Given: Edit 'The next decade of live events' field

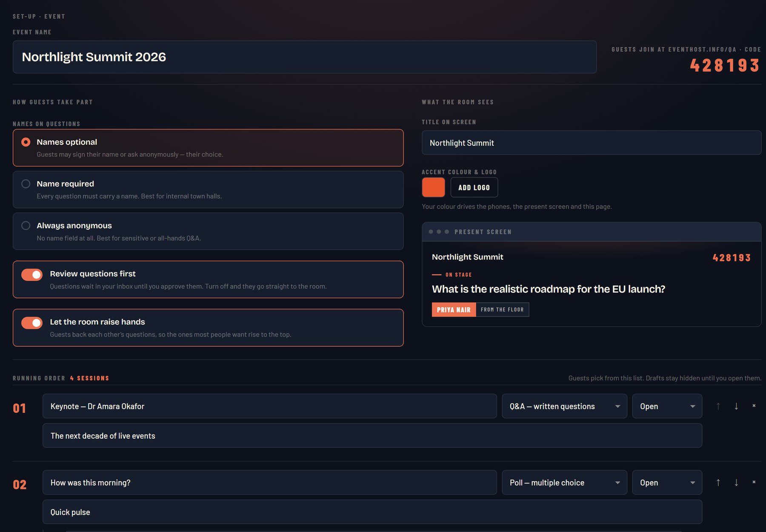Looking at the screenshot, I should click(372, 435).
